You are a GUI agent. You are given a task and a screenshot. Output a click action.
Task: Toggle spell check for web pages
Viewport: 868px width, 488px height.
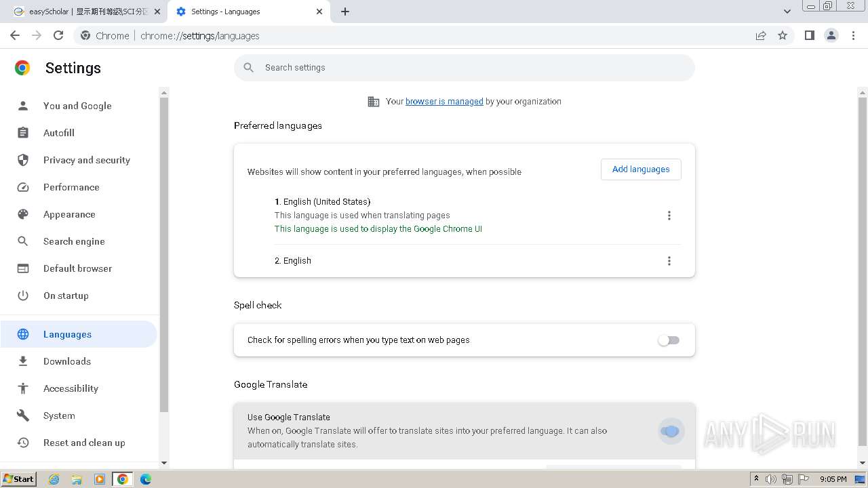tap(669, 340)
